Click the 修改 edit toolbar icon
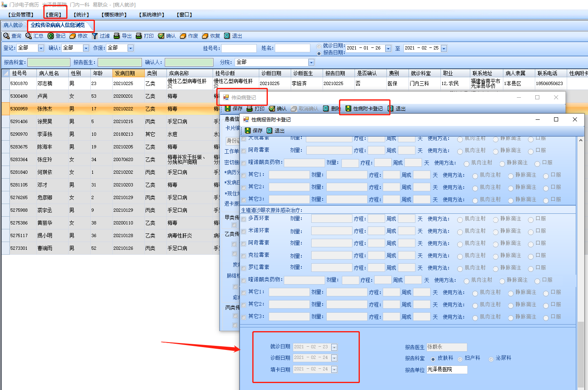Screen dimensions: 588x390 [x=73, y=36]
